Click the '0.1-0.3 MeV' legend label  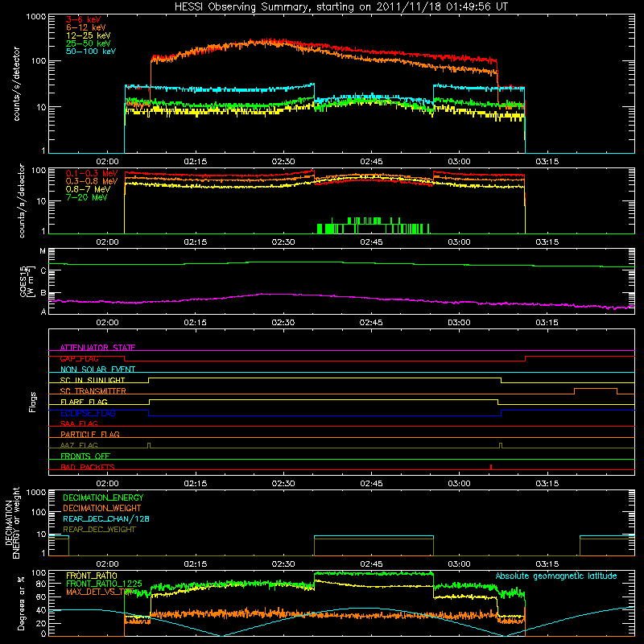(x=92, y=173)
